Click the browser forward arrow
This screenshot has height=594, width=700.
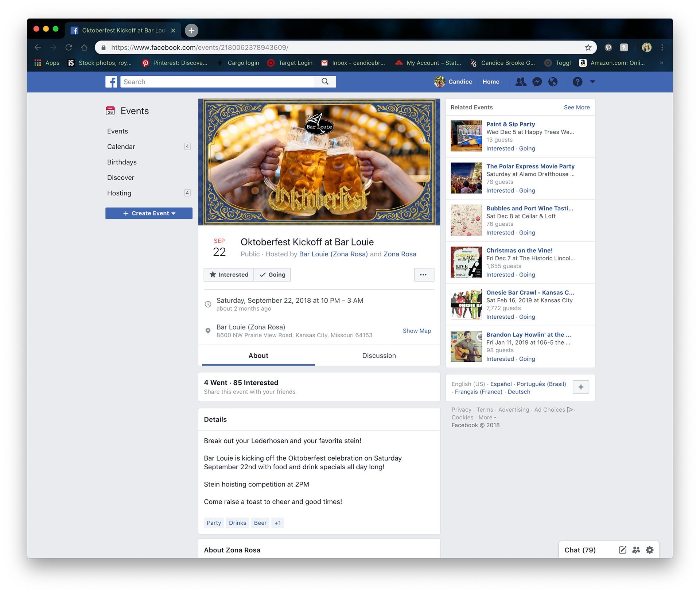click(53, 47)
